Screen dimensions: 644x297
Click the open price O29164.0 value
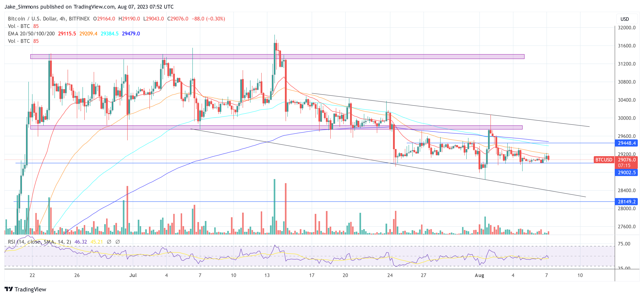[104, 19]
